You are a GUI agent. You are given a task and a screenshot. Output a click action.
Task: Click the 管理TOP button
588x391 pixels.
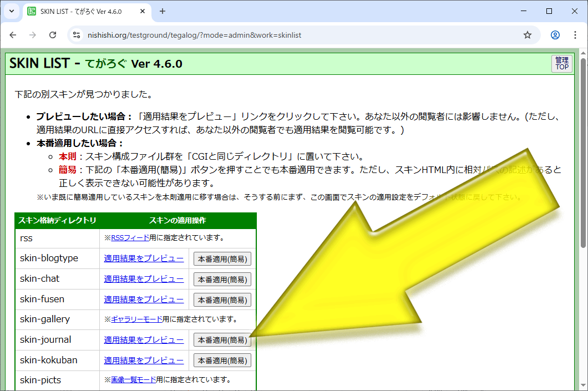point(562,63)
